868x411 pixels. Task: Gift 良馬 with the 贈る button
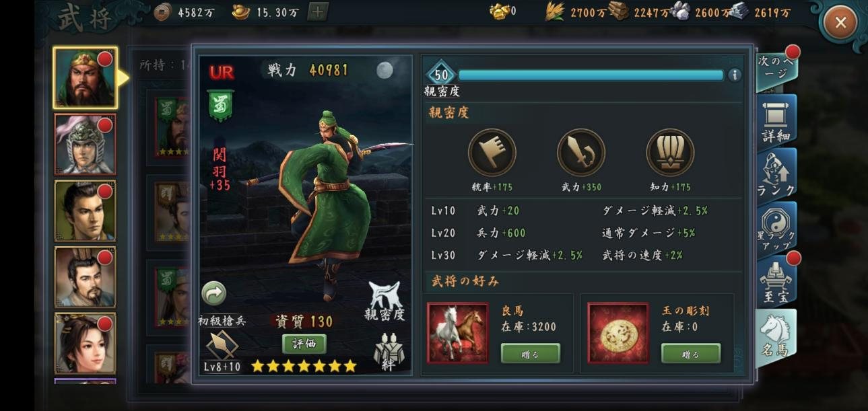click(x=531, y=354)
